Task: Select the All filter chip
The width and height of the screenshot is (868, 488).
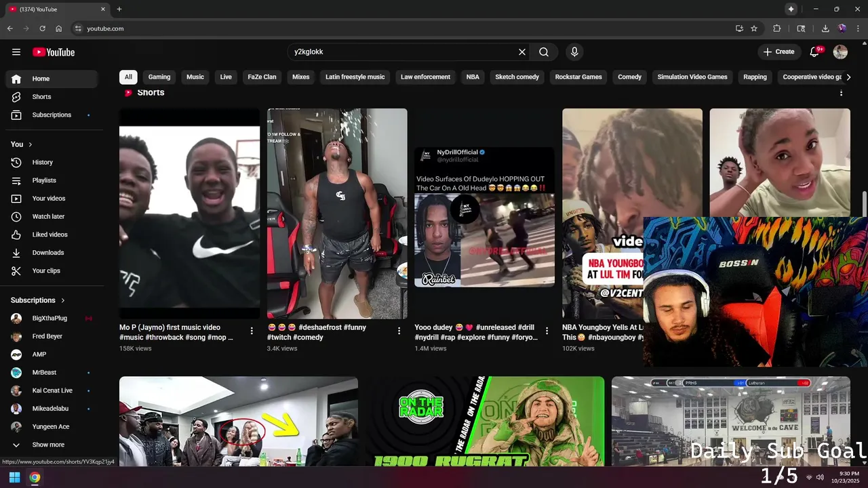Action: tap(128, 77)
